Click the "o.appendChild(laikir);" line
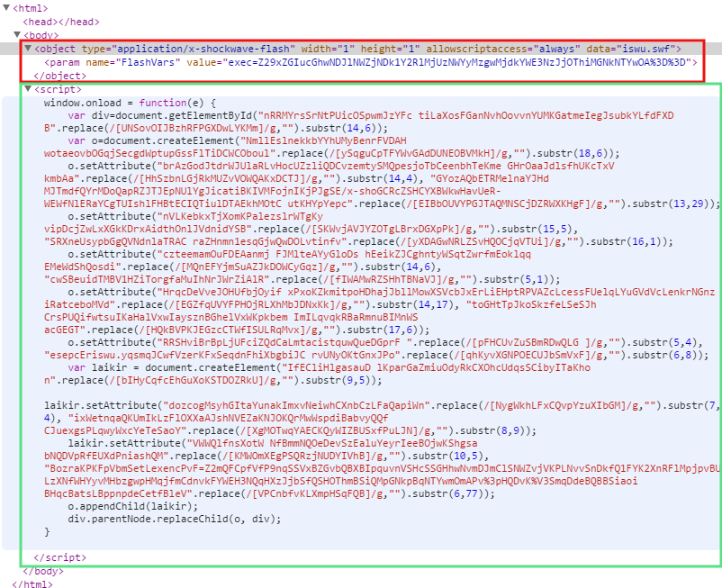Viewport: 722px width, 588px height. 133,506
